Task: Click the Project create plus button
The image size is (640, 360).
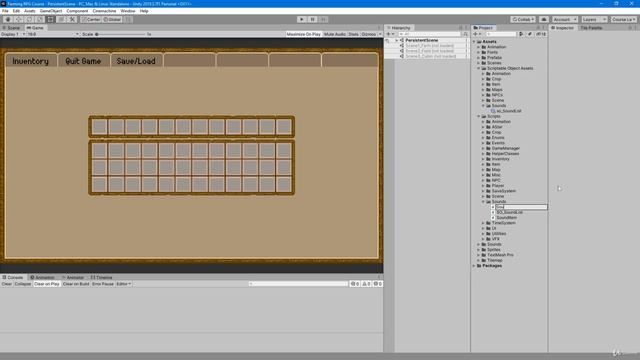Action: point(476,34)
